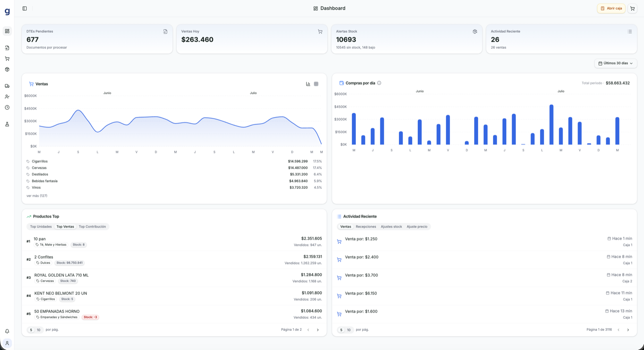Screen dimensions: 644x350
Task: Set Actividad Reciente to 5 per page
Action: (x=341, y=330)
